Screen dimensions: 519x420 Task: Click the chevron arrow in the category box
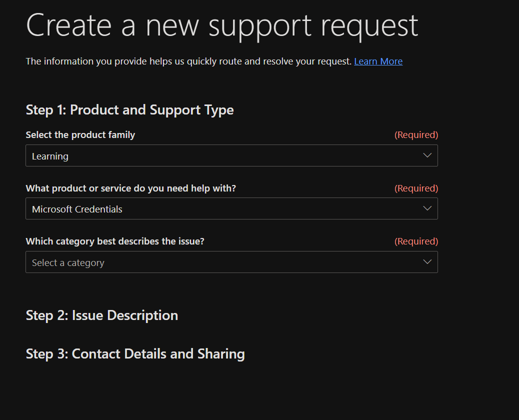coord(427,262)
